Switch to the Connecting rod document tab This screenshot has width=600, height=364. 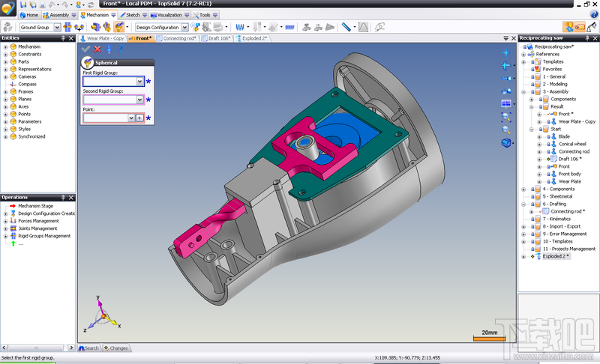tap(178, 38)
